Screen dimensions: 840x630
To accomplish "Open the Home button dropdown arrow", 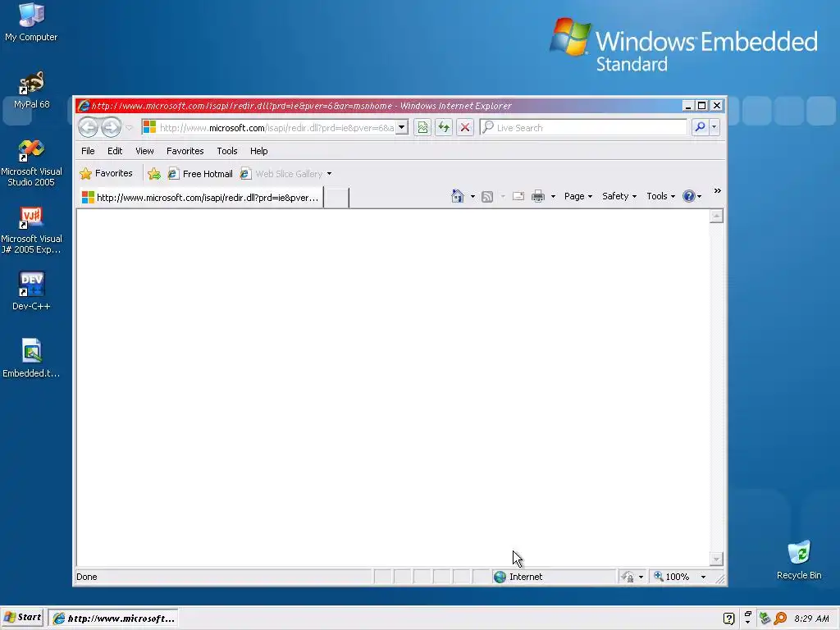I will pyautogui.click(x=472, y=196).
